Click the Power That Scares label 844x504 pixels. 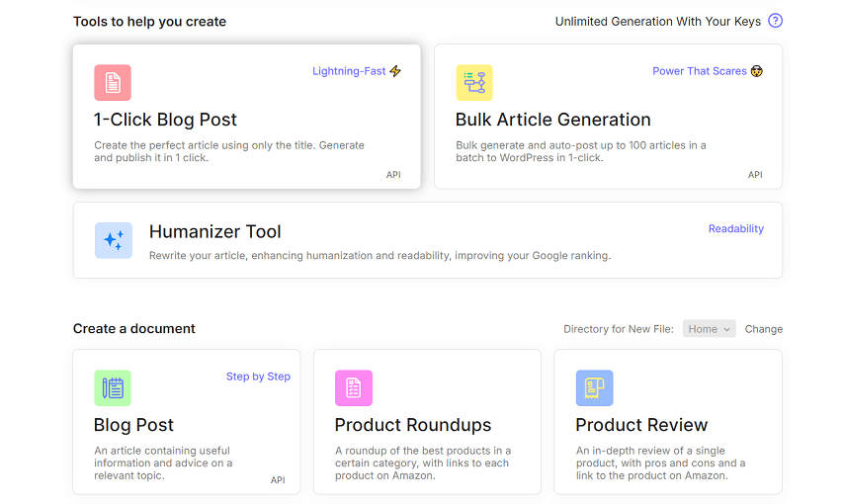699,71
